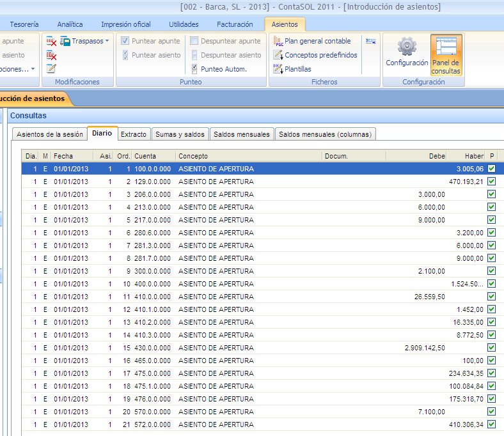This screenshot has height=436, width=504.
Task: Click the pencil edit icon in Modificaciones
Action: point(51,68)
